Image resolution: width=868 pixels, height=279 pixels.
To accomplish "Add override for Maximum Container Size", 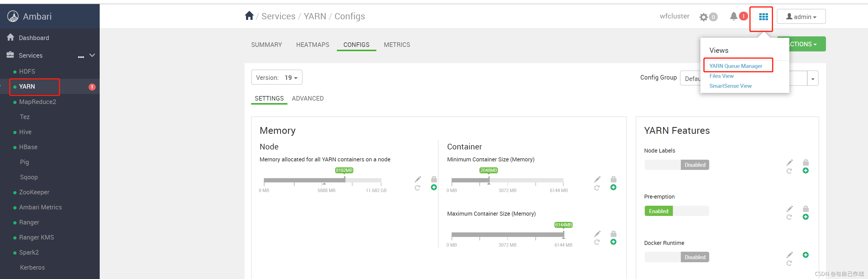I will 613,242.
